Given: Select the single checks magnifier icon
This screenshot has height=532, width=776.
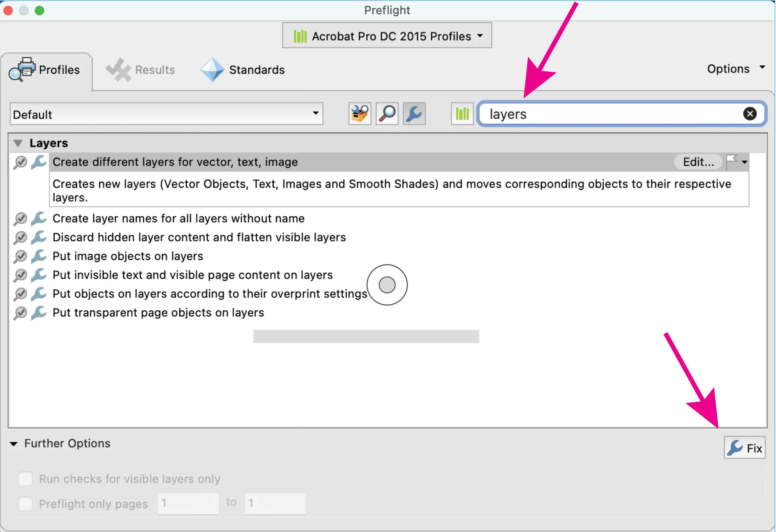Looking at the screenshot, I should point(387,114).
